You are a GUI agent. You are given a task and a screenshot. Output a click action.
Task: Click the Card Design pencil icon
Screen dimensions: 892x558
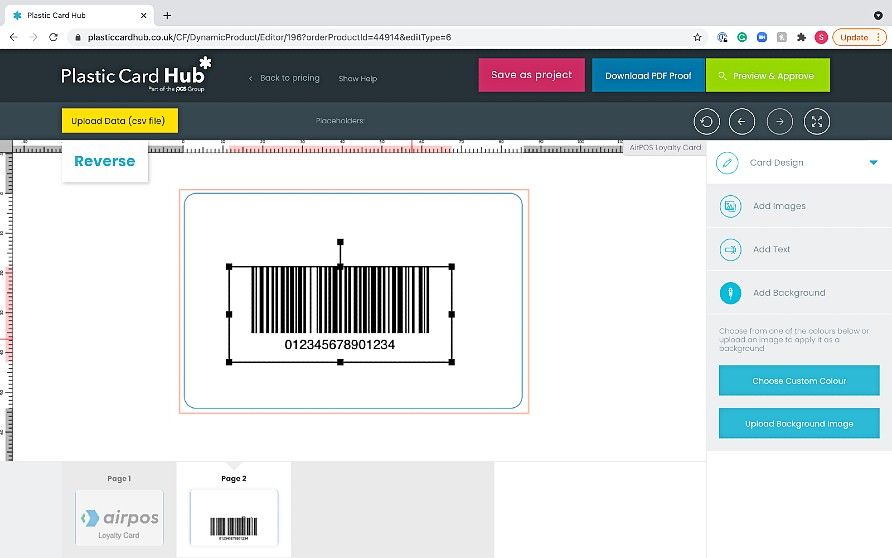727,163
